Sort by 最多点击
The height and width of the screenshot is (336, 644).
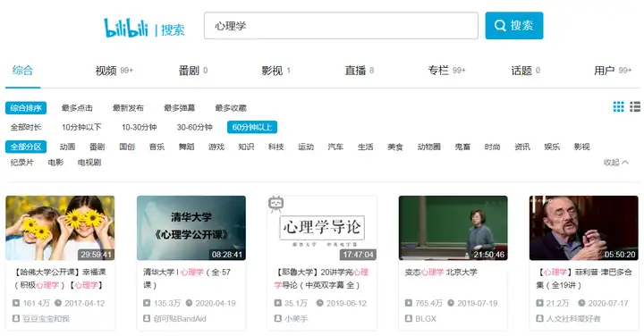[77, 108]
